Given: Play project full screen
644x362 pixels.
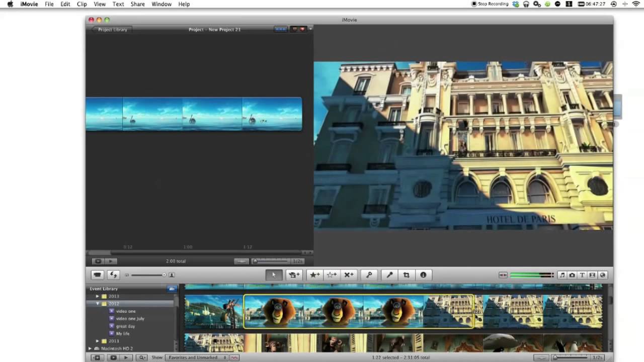Looking at the screenshot, I should tap(98, 261).
